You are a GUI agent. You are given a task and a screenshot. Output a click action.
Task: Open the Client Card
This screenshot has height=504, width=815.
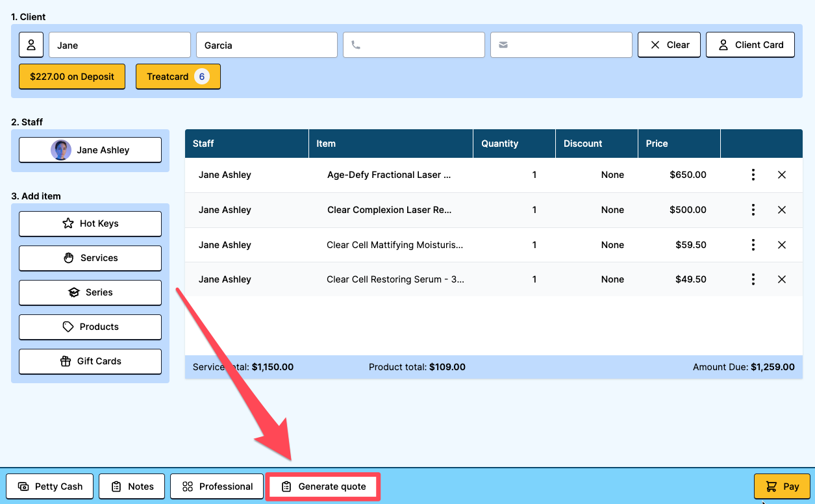[750, 45]
